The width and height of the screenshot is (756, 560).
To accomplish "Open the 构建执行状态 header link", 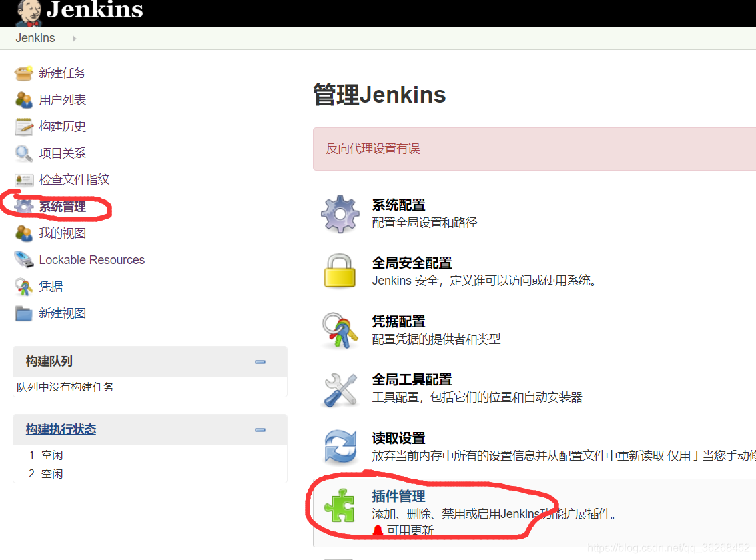I will pos(61,429).
